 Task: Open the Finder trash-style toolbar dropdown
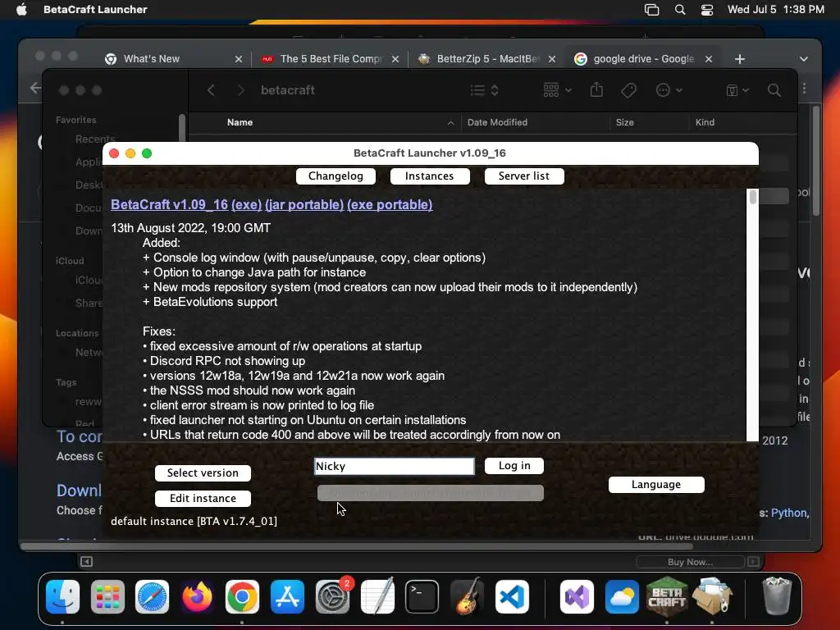coord(737,90)
